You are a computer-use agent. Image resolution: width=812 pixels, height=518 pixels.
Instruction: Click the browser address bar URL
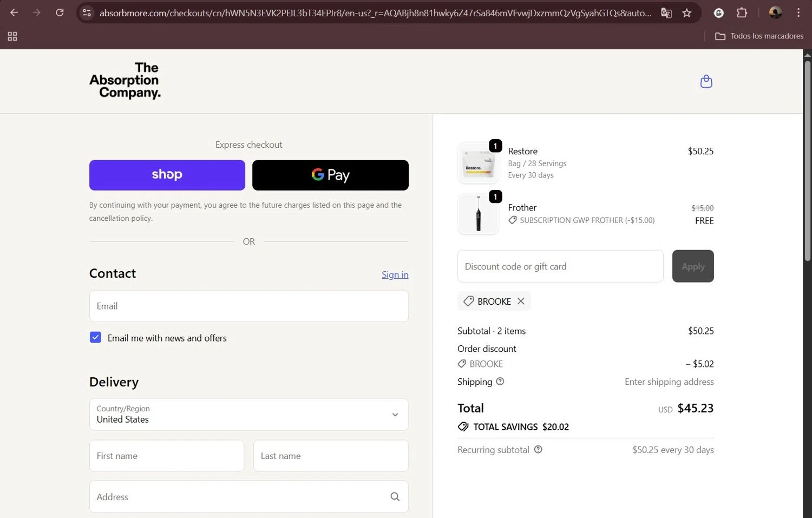point(375,12)
